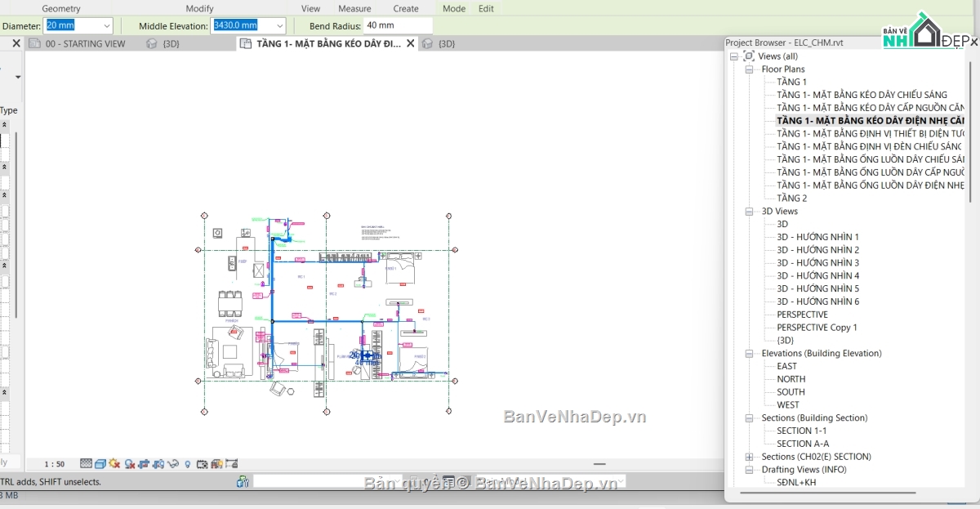This screenshot has width=980, height=509.
Task: Open SECTION A-A
Action: [x=803, y=444]
